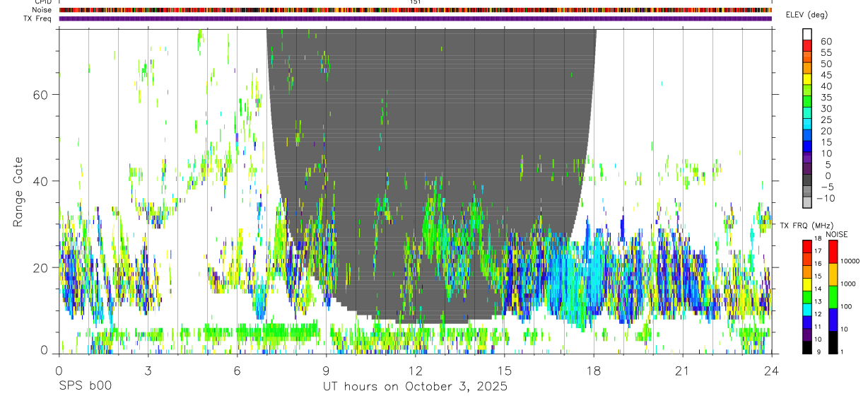The image size is (868, 401).
Task: Click x-axis tick label "9" UT hours
Action: pos(326,371)
